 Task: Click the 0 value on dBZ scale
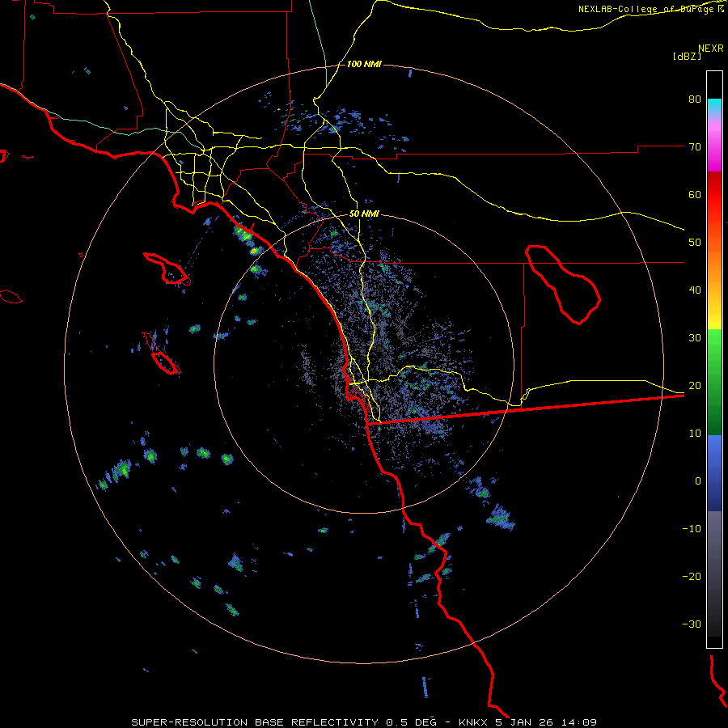698,481
